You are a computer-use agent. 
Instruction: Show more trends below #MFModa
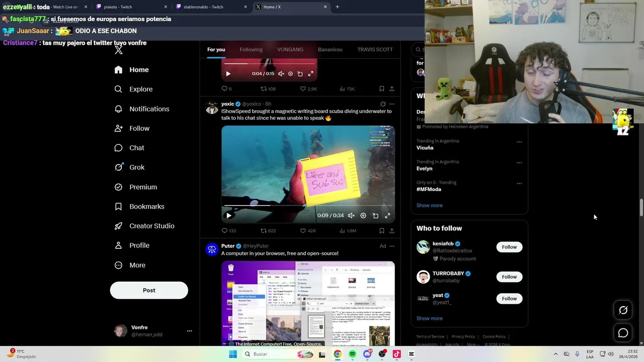tap(429, 205)
